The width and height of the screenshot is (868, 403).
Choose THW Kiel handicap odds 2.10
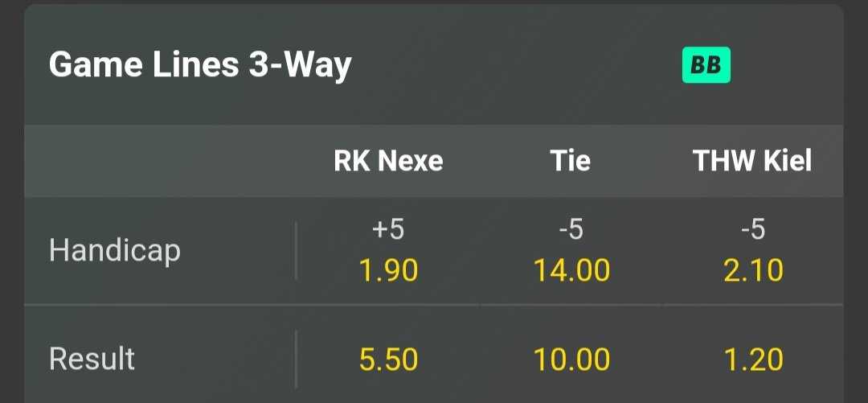(753, 271)
